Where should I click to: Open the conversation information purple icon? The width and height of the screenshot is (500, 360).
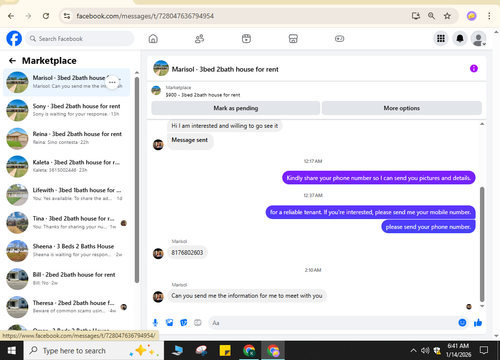click(x=474, y=69)
